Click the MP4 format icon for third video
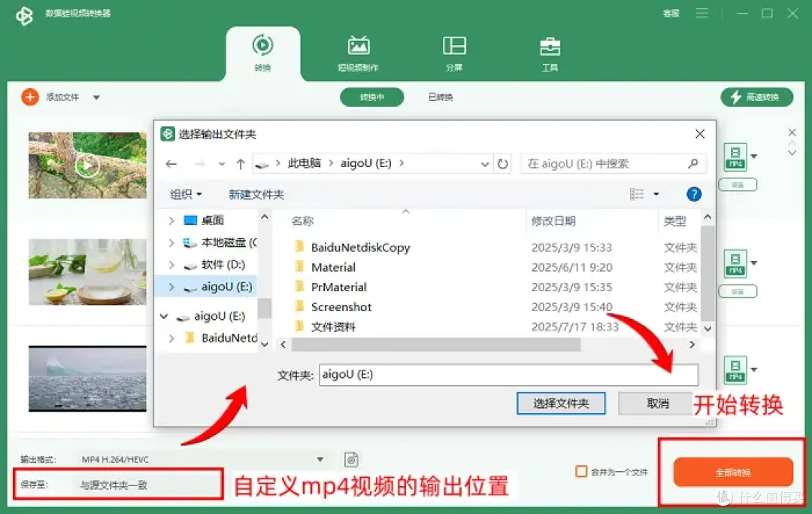Viewport: 812px width, 514px height. (x=735, y=370)
